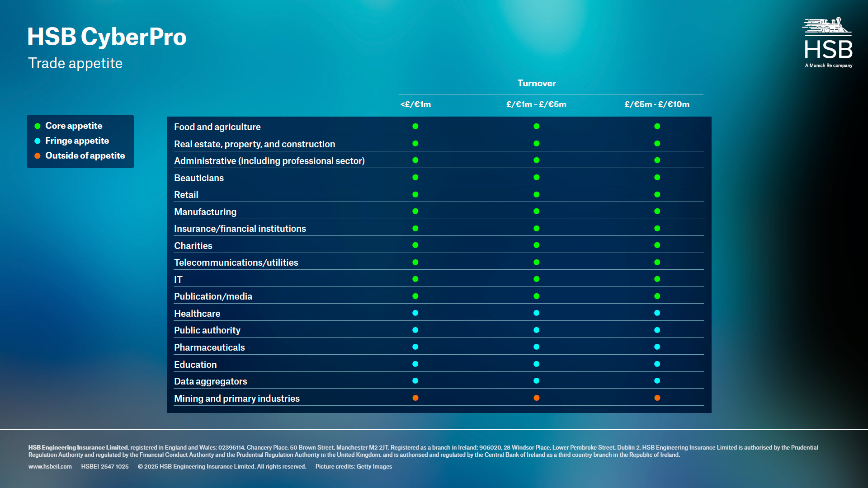Click the cyan Fringe appetite legend dot
This screenshot has height=488, width=868.
point(38,141)
